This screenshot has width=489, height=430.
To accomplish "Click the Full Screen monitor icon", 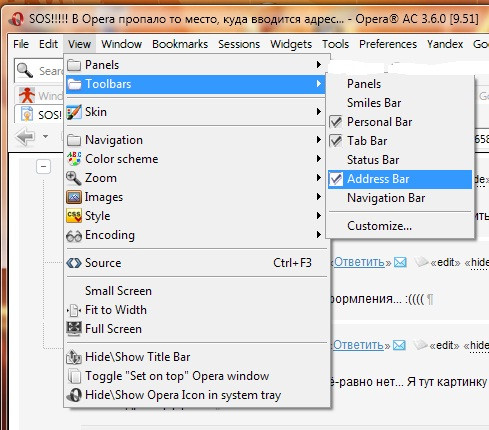I will [74, 329].
